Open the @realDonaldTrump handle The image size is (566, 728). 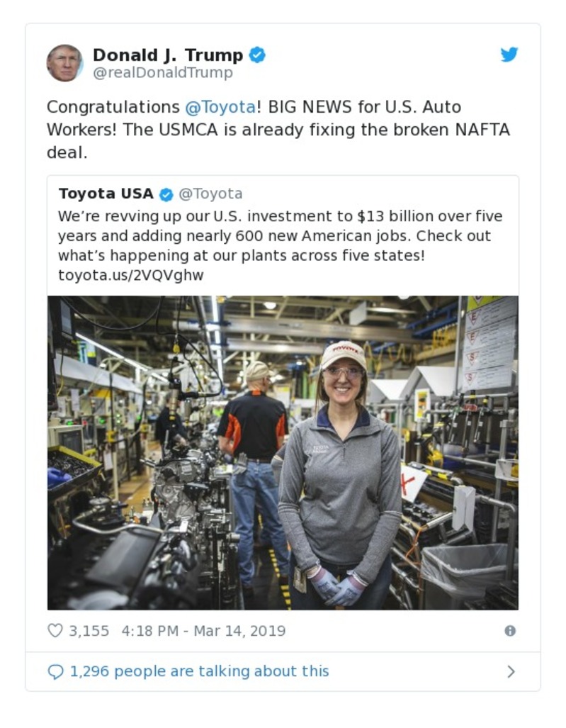(x=162, y=72)
